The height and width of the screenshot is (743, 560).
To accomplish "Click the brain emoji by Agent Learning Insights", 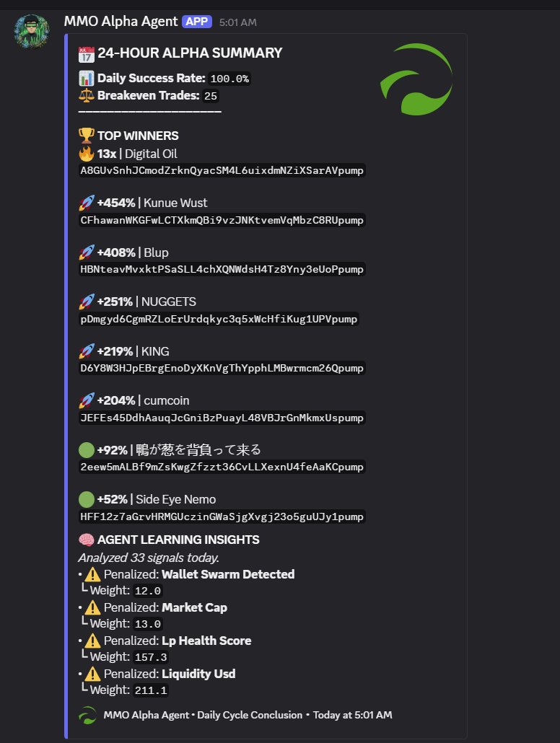I will (x=87, y=540).
